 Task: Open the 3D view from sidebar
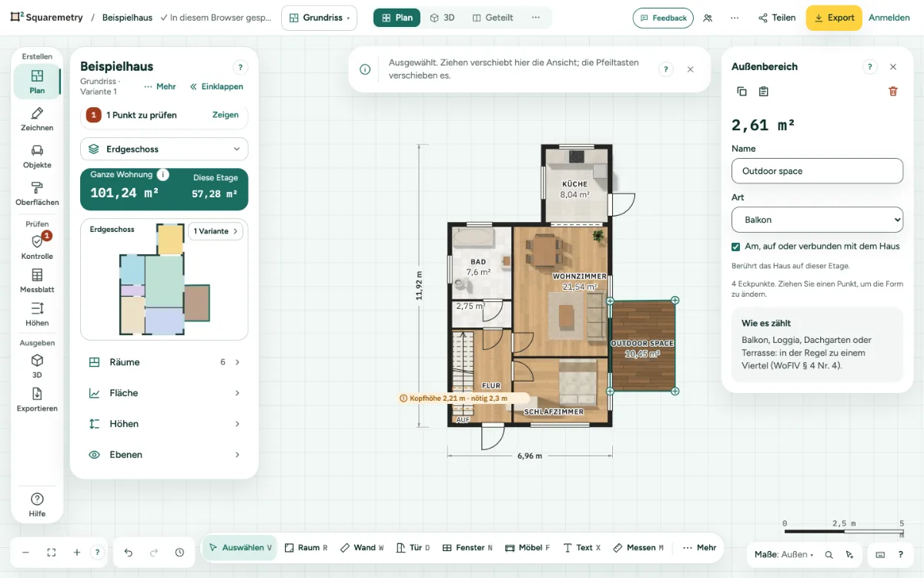(x=37, y=366)
